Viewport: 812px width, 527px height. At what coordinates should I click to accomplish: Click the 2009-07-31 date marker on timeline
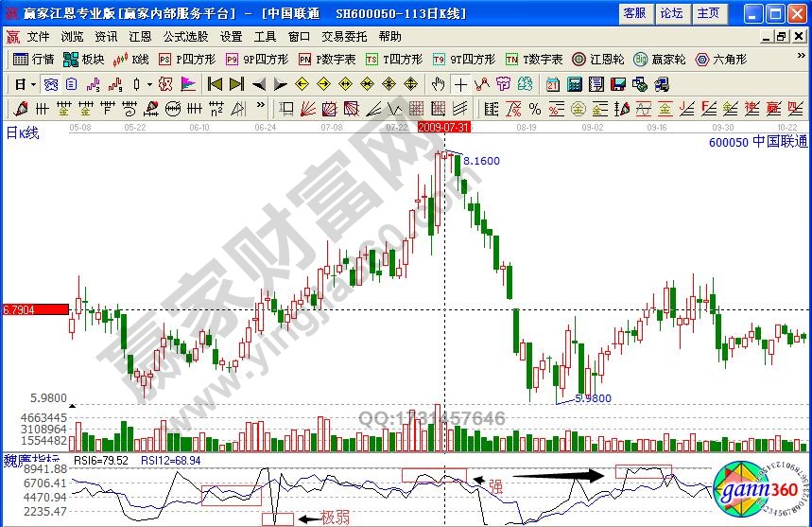point(444,126)
